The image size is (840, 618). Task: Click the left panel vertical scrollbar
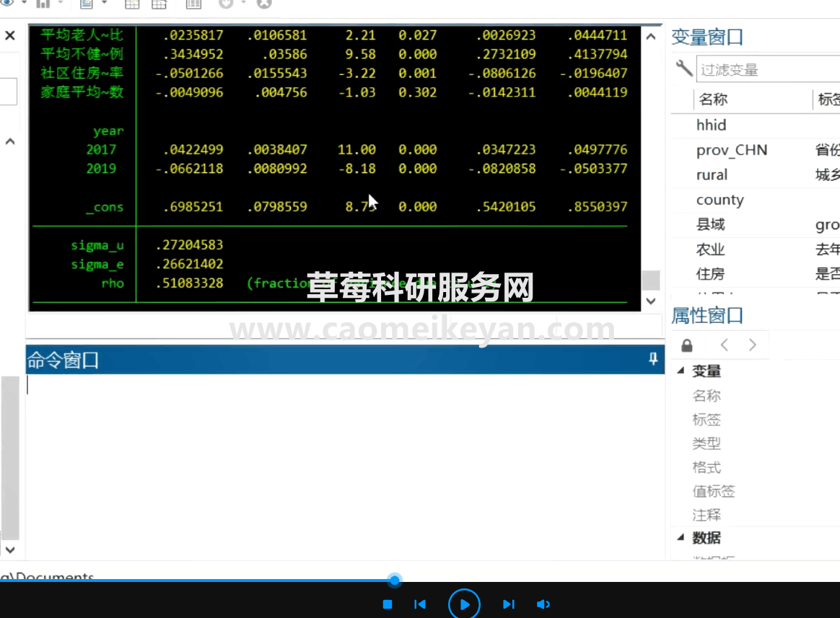[10, 458]
